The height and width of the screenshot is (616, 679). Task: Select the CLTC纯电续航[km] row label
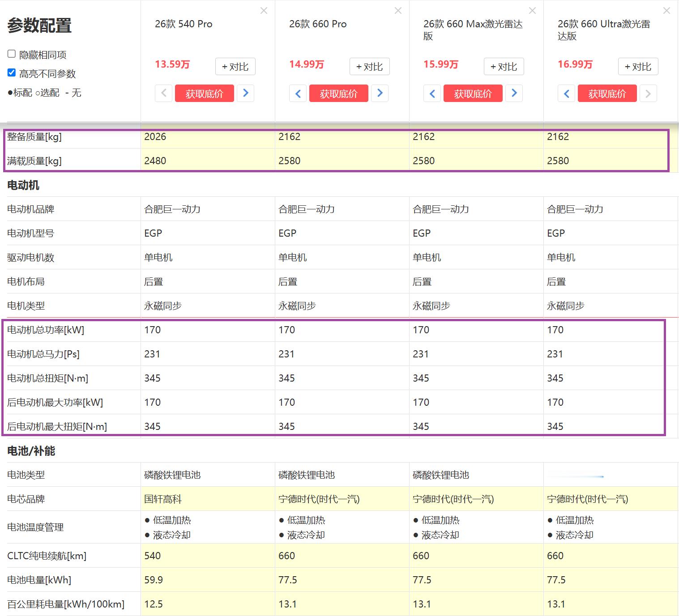tap(47, 556)
